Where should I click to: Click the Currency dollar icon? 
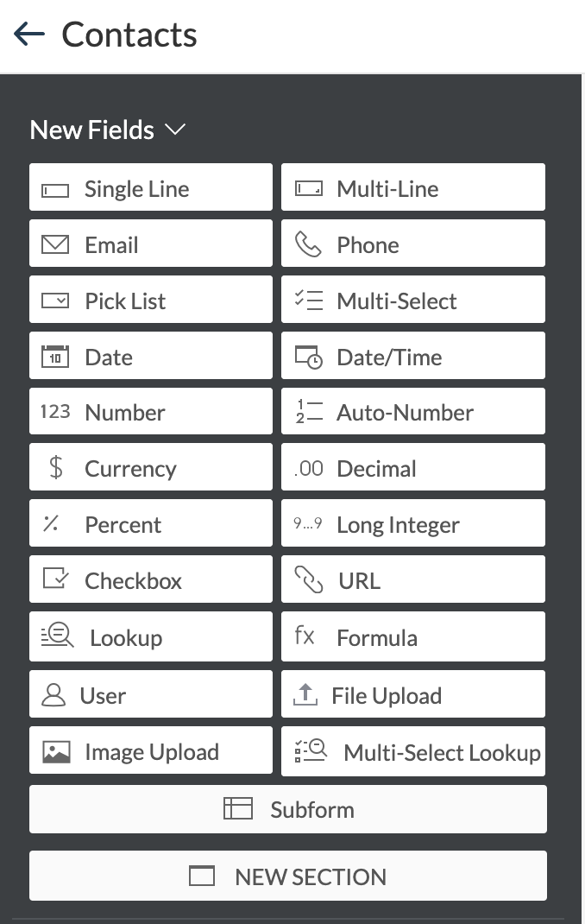[x=55, y=466]
